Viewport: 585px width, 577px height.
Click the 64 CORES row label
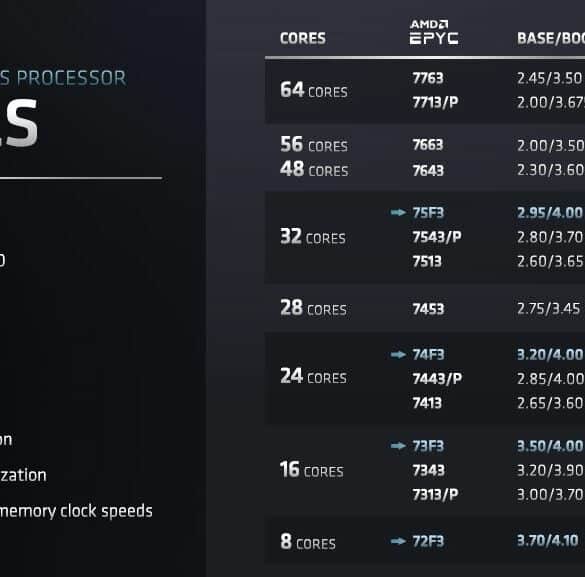click(314, 90)
